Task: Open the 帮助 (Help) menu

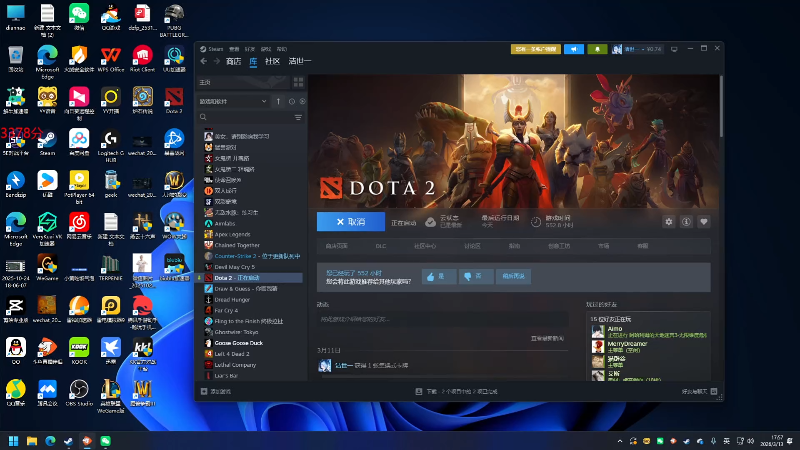Action: point(282,49)
